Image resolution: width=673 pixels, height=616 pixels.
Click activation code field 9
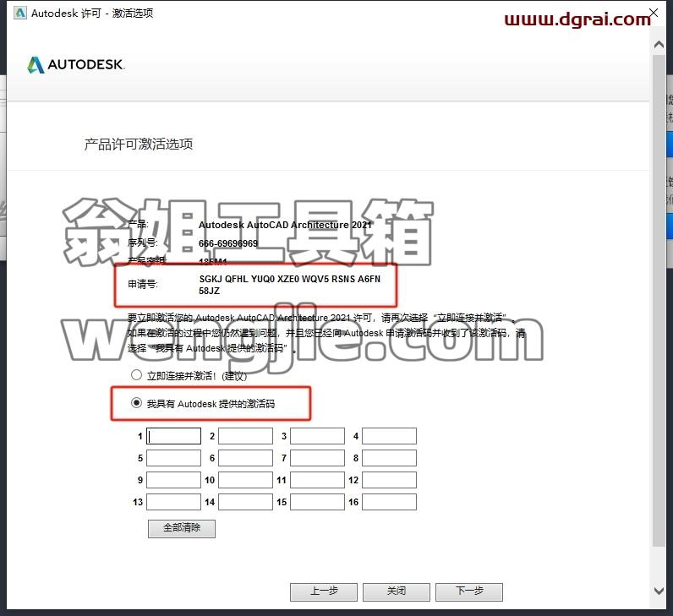(174, 480)
